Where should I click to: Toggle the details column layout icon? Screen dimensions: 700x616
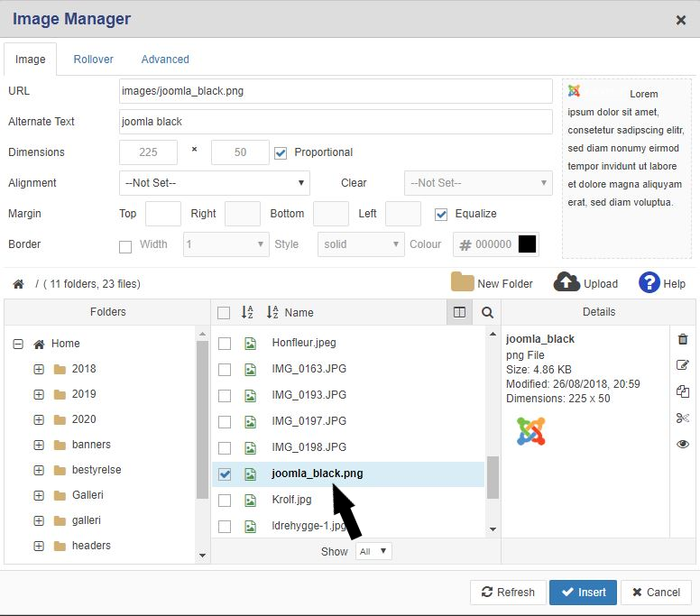pyautogui.click(x=459, y=312)
